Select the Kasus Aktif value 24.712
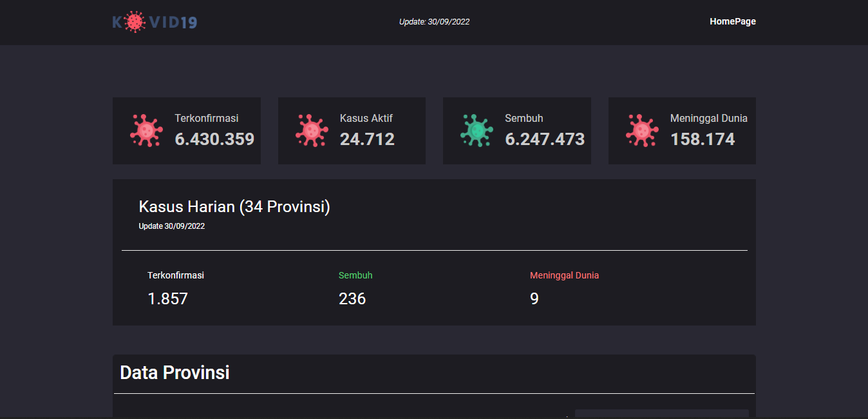Viewport: 868px width, 419px height. click(x=367, y=139)
